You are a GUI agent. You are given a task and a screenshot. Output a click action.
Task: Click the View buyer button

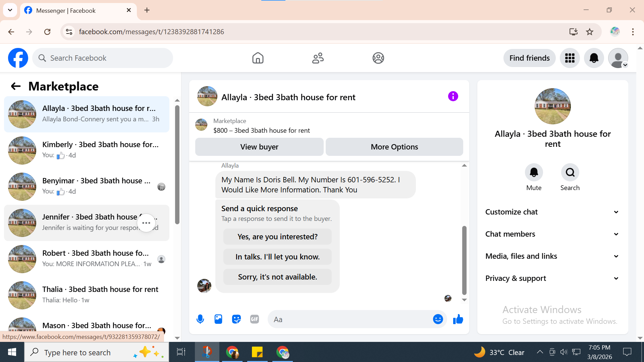pyautogui.click(x=259, y=147)
